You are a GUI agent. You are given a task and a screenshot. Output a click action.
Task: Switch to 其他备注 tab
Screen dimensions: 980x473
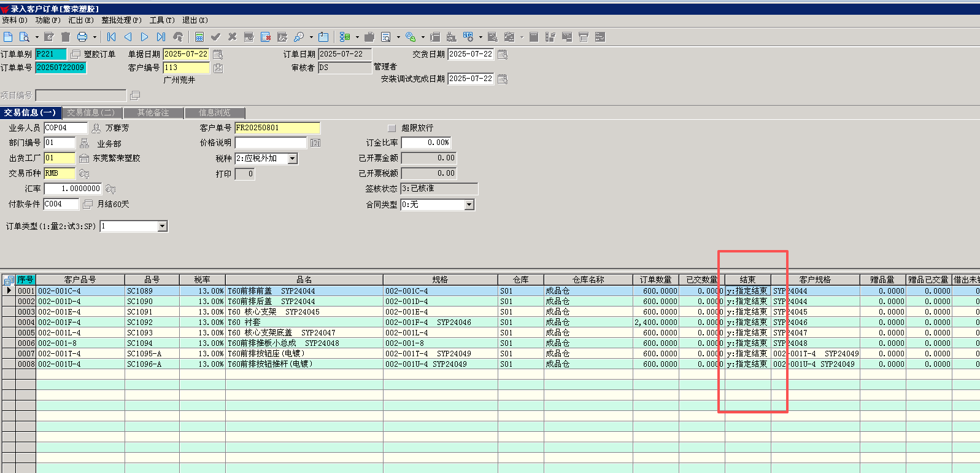tap(153, 113)
